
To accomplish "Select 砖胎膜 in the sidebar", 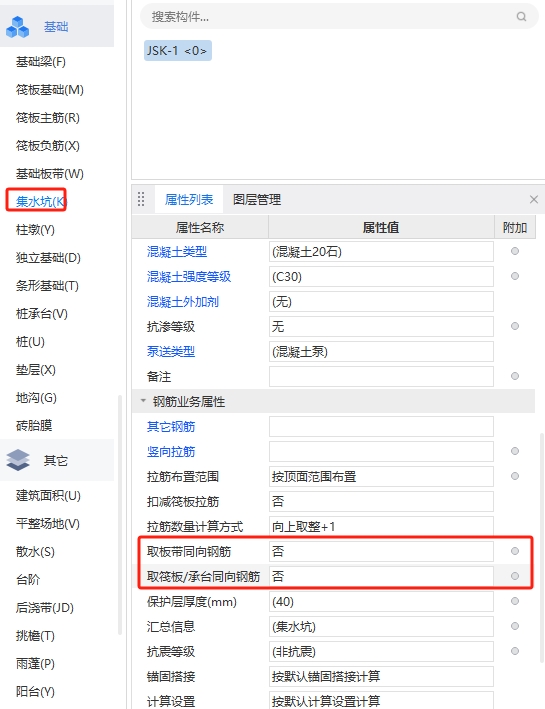I will pyautogui.click(x=34, y=425).
